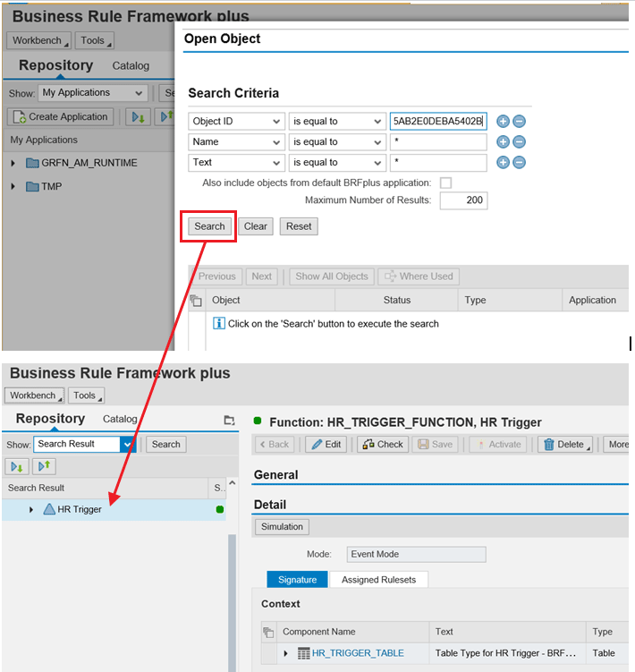The height and width of the screenshot is (672, 635).
Task: Click the green status dot in the HR Trigger row
Action: click(220, 509)
